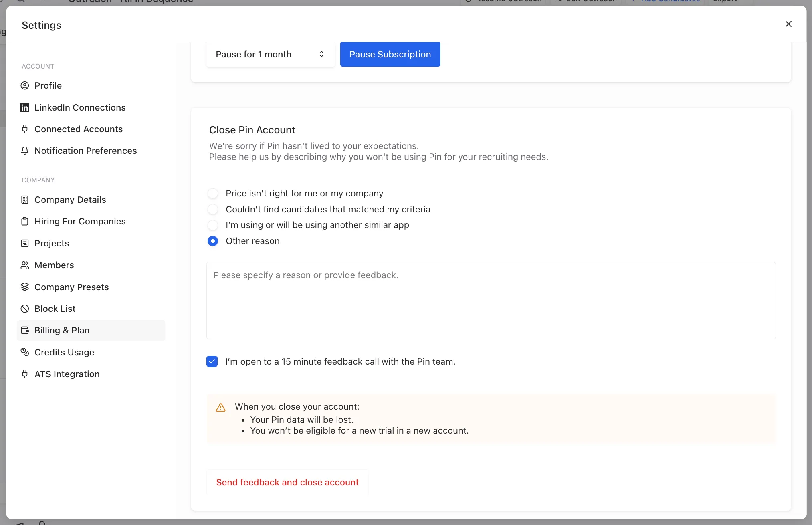Click 'Your Pin data will be lost.' text
The image size is (812, 525).
coord(302,420)
